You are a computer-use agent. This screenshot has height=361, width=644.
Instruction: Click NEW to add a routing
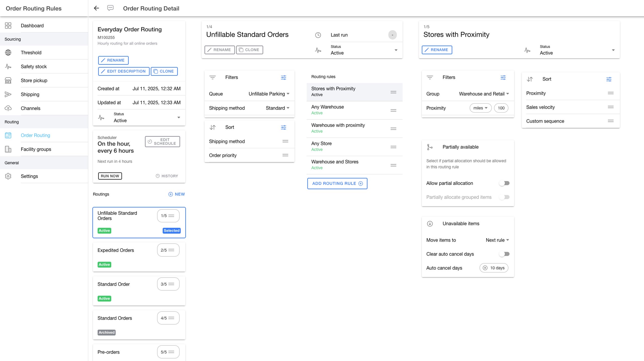[x=177, y=194]
